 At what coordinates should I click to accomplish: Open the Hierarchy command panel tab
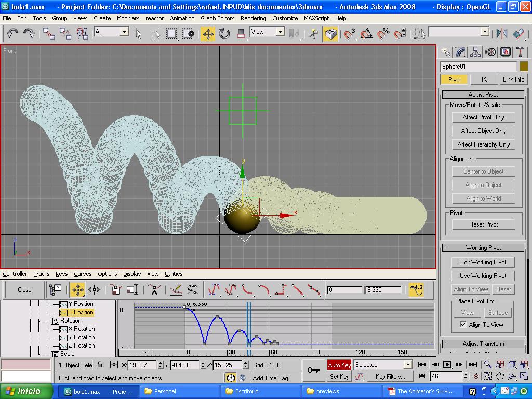pos(475,52)
